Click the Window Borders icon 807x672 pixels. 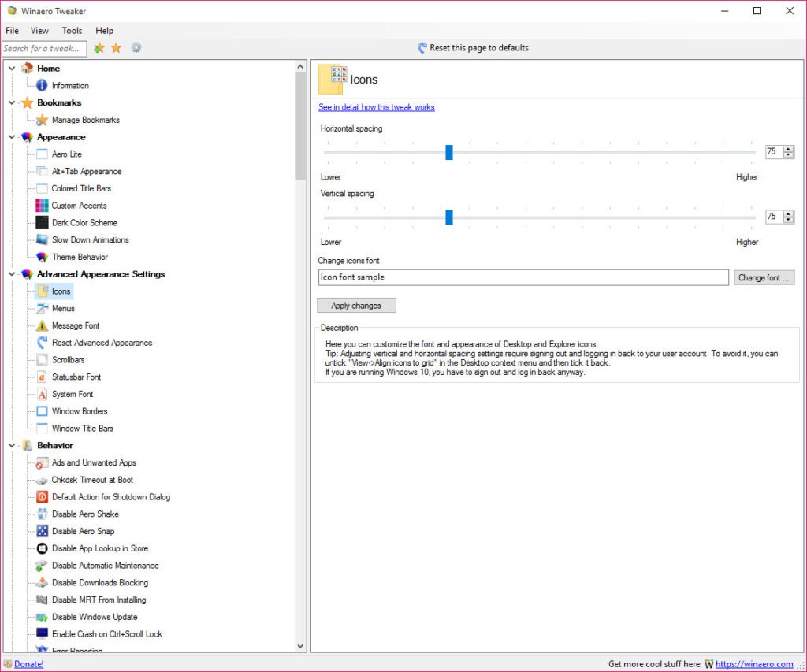(42, 411)
